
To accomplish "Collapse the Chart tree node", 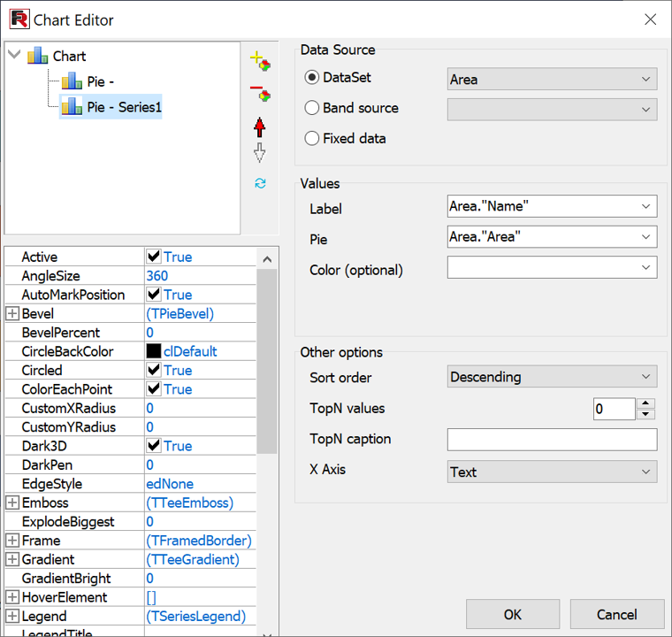I will click(13, 56).
